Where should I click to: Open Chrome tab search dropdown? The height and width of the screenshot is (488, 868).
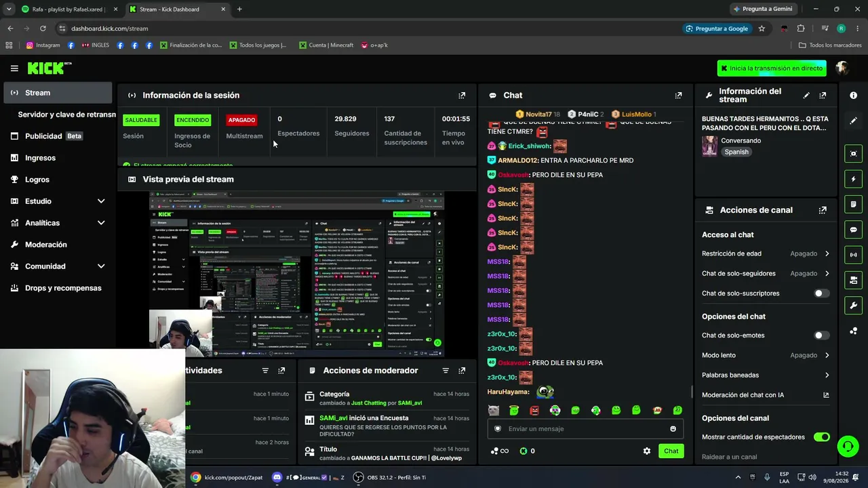pos(8,9)
